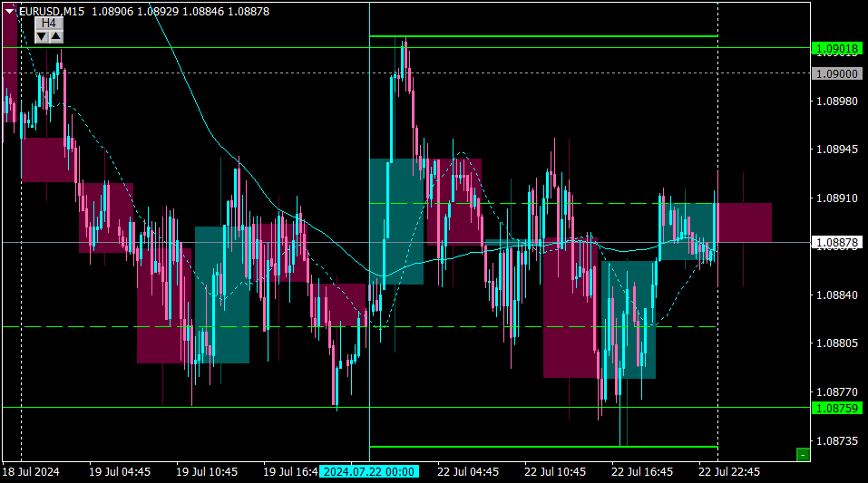Click the 22 Jul 22:45 time axis label
868x483 pixels.
729,472
